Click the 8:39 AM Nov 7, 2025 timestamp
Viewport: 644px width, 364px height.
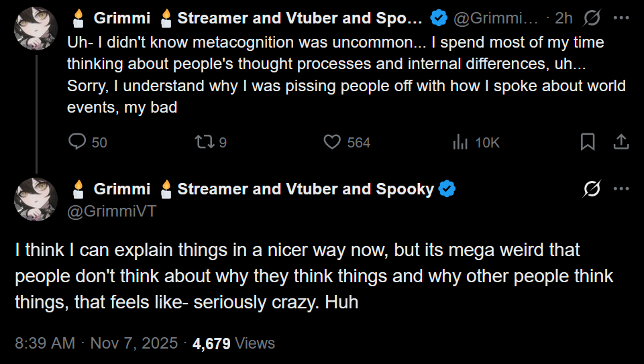[97, 343]
